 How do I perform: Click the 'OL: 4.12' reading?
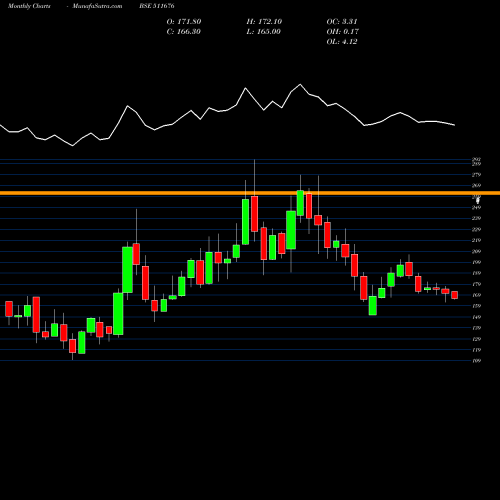coord(342,42)
